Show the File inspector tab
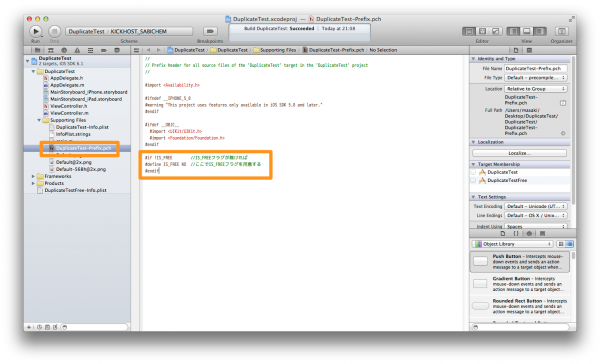 516,50
